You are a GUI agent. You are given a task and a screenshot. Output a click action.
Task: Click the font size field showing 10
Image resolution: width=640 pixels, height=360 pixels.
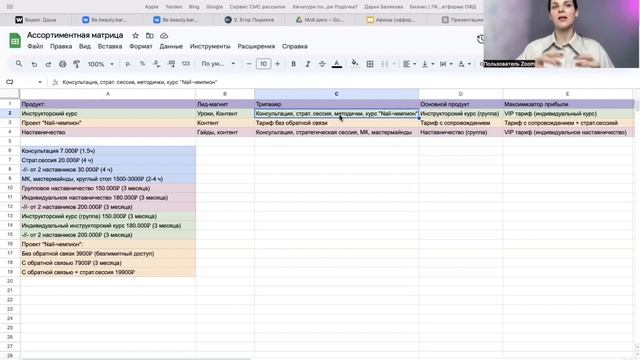(263, 64)
